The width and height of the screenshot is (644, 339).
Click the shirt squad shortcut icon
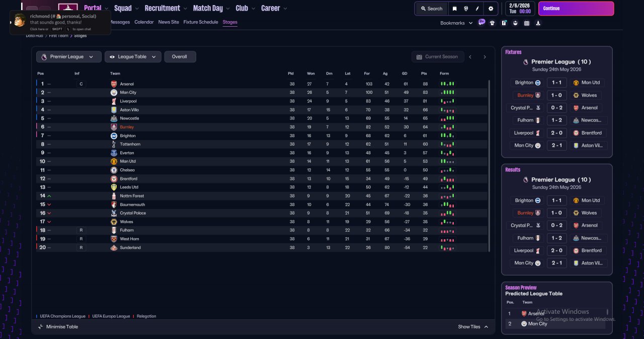492,23
